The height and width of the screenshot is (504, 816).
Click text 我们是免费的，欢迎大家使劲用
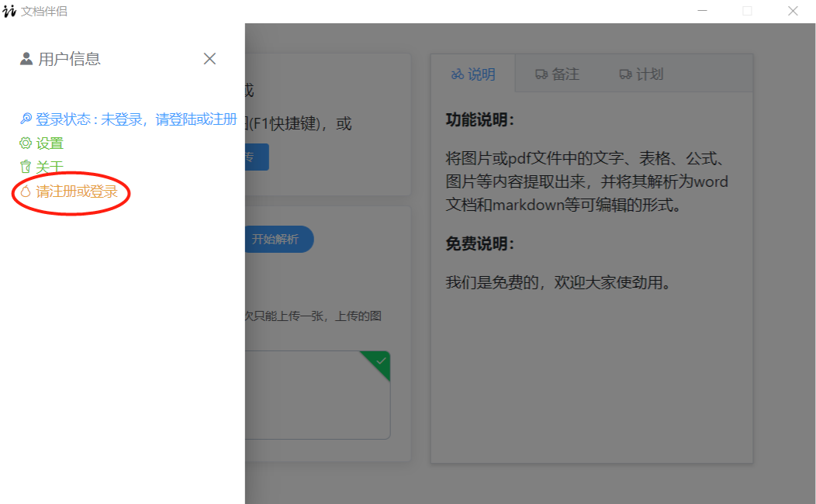click(x=558, y=282)
